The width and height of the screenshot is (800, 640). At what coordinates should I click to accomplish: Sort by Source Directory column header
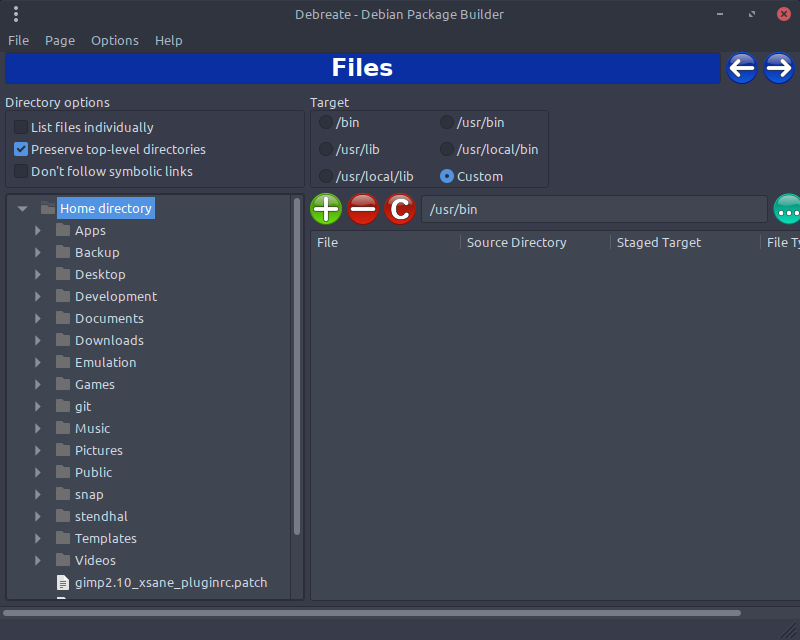[x=516, y=242]
